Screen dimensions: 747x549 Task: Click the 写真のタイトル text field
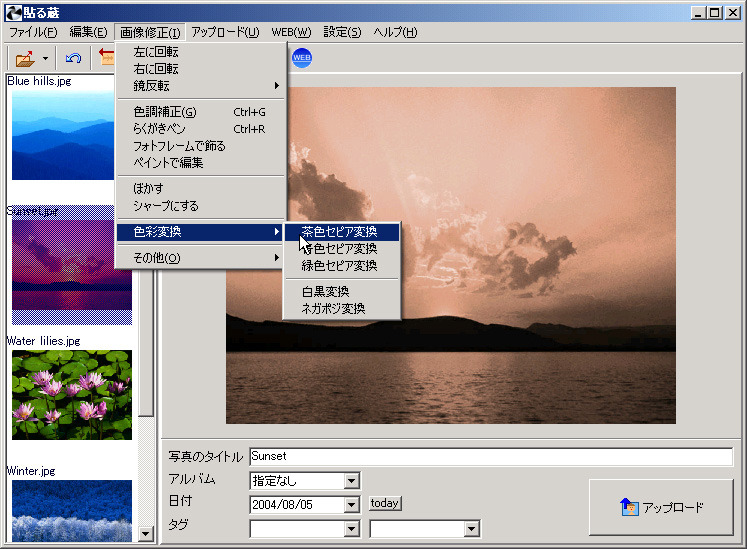pyautogui.click(x=491, y=457)
